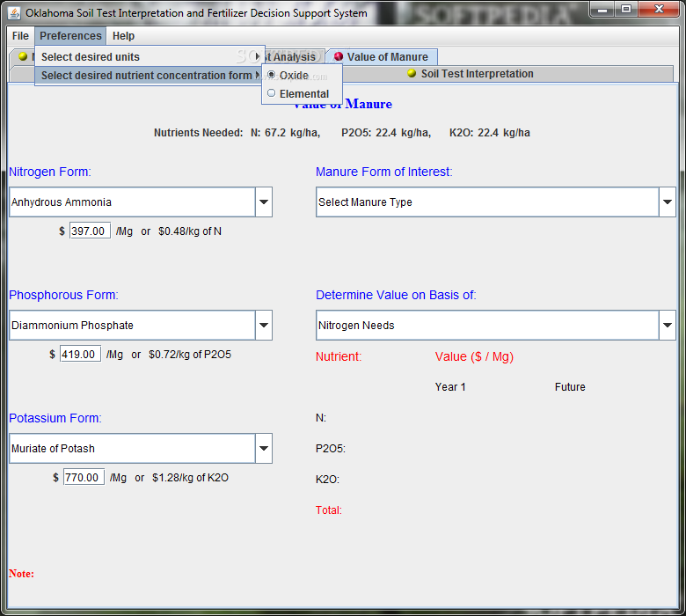Minimize the application window
Image resolution: width=686 pixels, height=616 pixels.
tap(602, 9)
